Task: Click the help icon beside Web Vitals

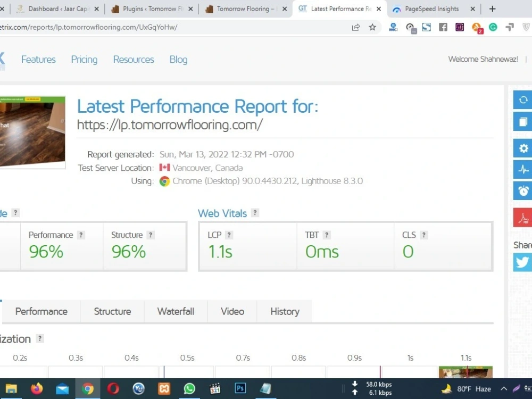Action: tap(255, 213)
